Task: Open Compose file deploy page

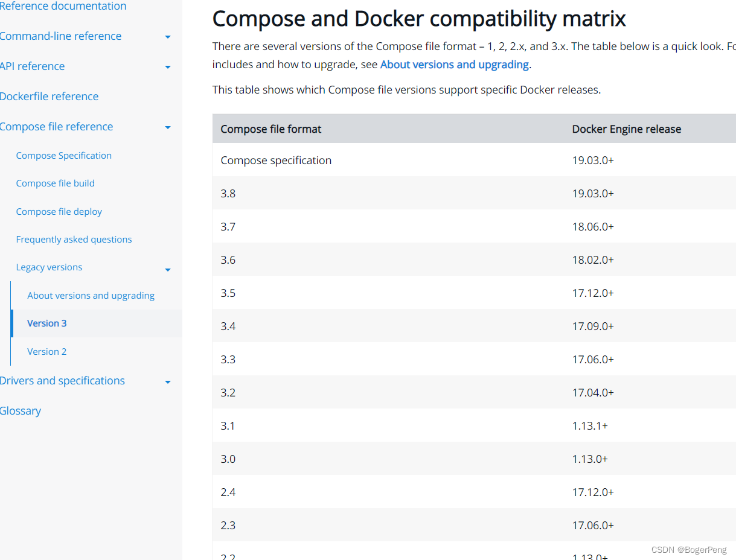Action: point(59,212)
